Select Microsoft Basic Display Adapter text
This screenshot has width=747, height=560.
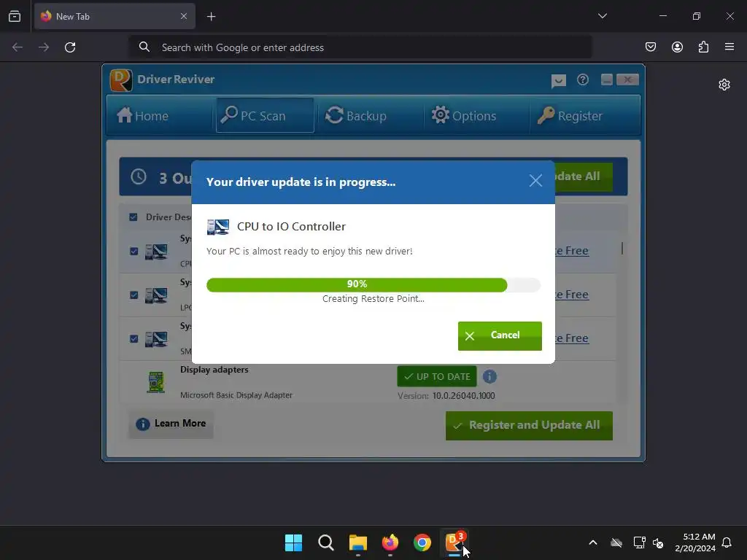click(236, 395)
